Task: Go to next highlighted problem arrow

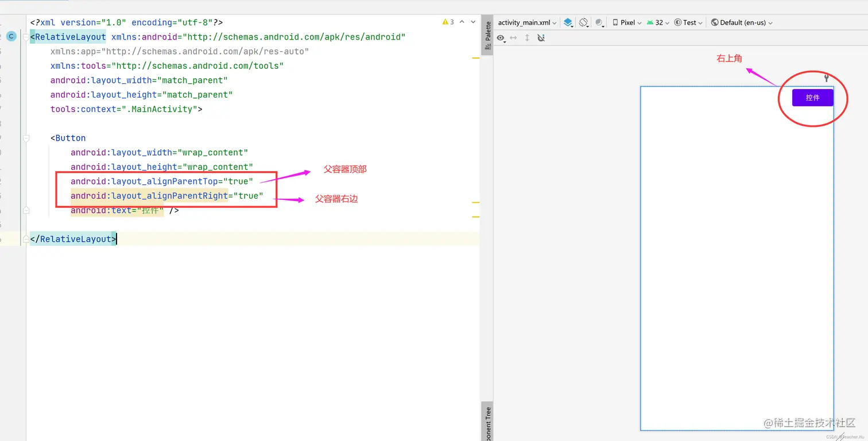Action: (473, 22)
